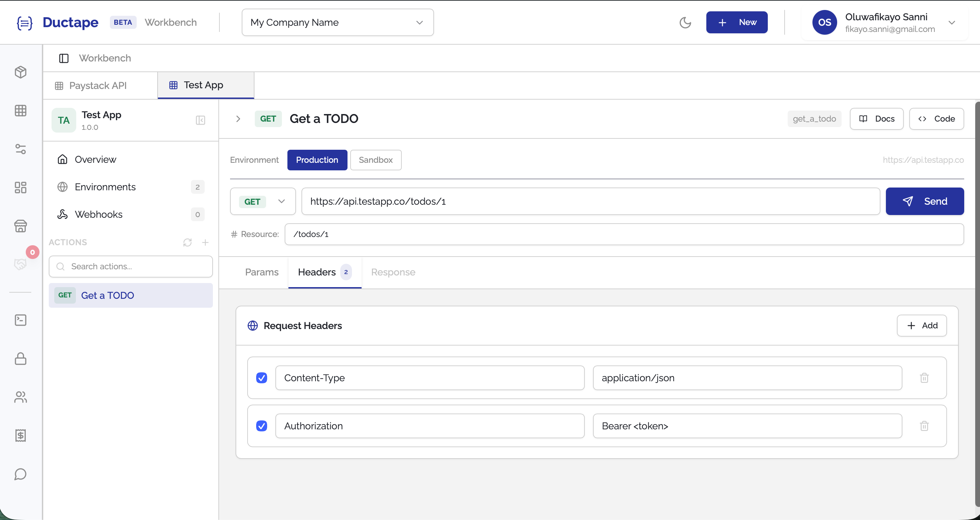The width and height of the screenshot is (980, 520).
Task: Switch environment to Sandbox
Action: pos(376,160)
